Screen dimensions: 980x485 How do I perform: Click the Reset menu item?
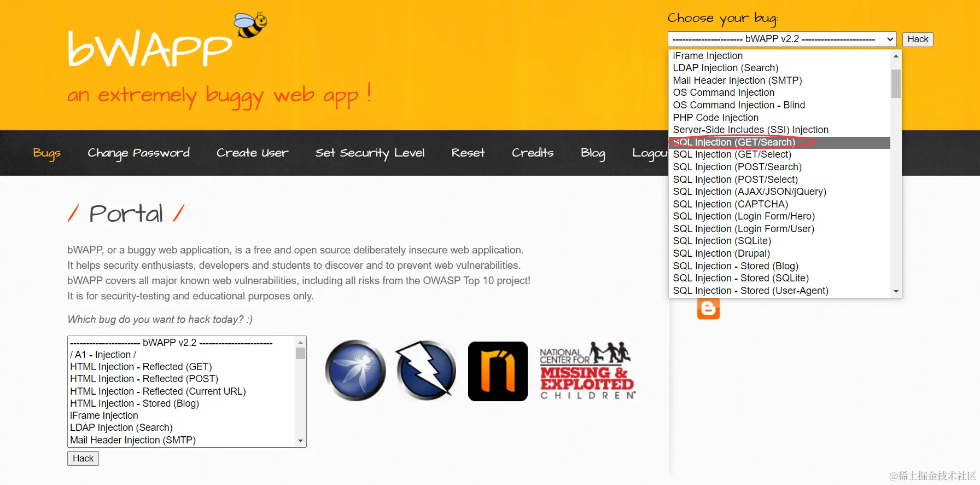(x=468, y=153)
